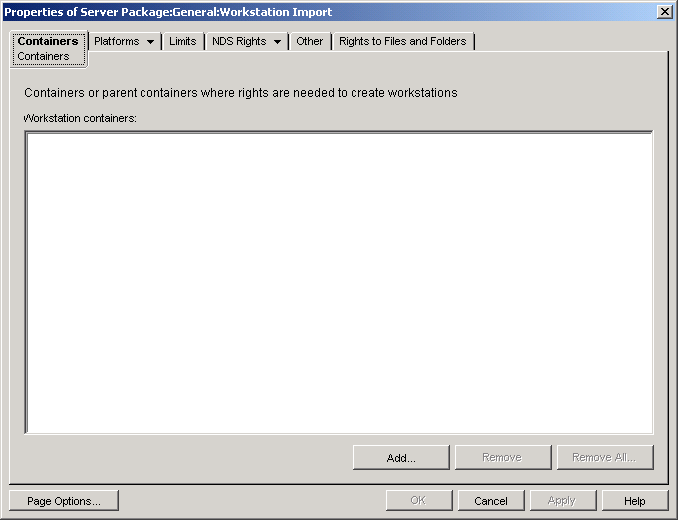The width and height of the screenshot is (678, 520).
Task: Click the Containers sub-page label
Action: (43, 56)
